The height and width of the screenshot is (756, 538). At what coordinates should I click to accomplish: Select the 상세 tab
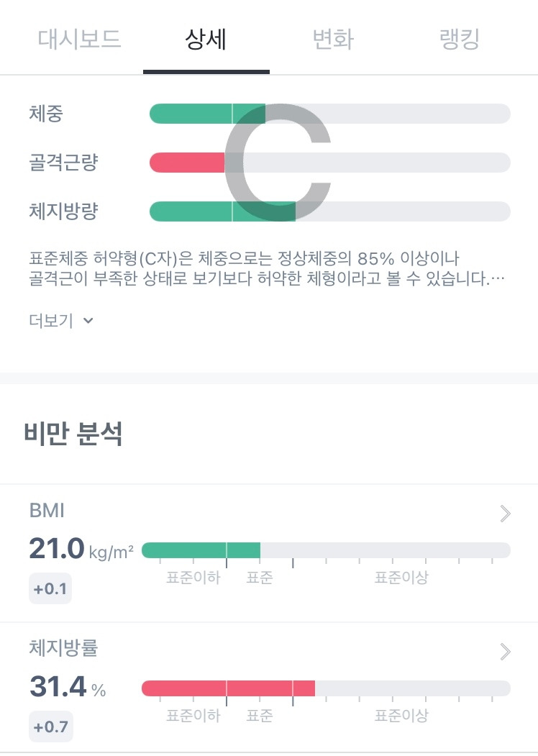(206, 39)
